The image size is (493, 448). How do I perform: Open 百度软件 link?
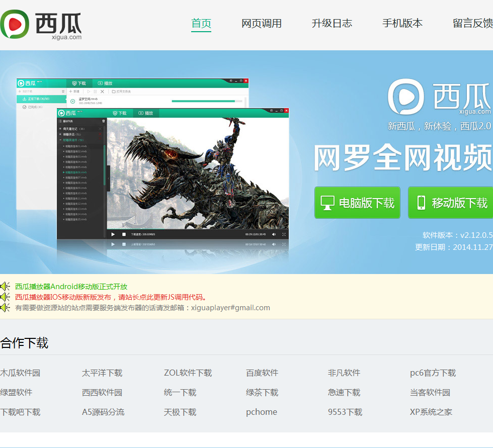262,373
